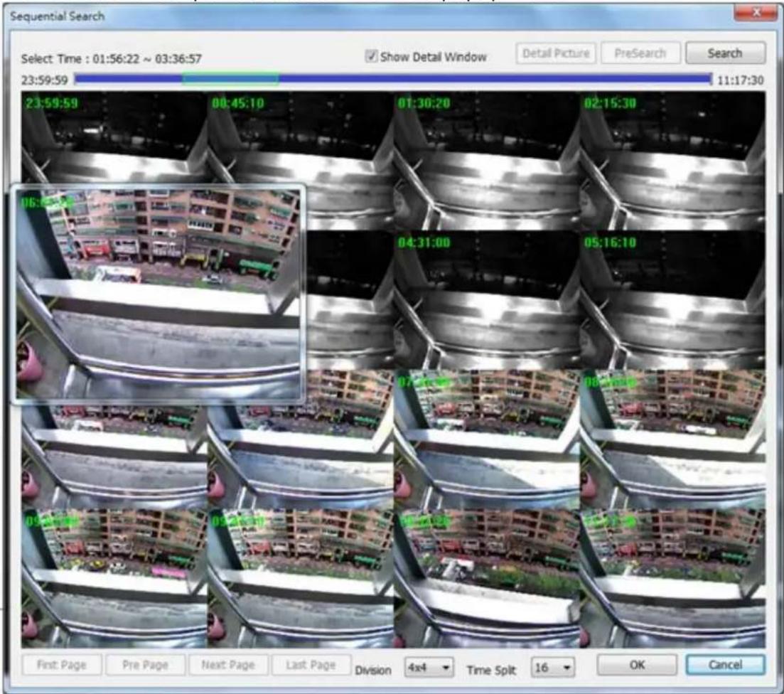Screen dimensions: 784x694
Task: Close the Sequential Search window
Action: 755,12
